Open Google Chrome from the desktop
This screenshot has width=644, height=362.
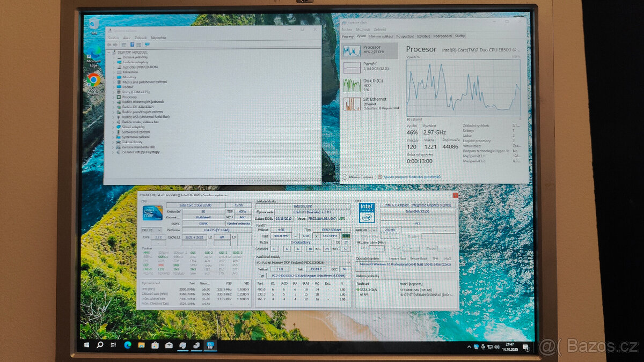(x=93, y=80)
